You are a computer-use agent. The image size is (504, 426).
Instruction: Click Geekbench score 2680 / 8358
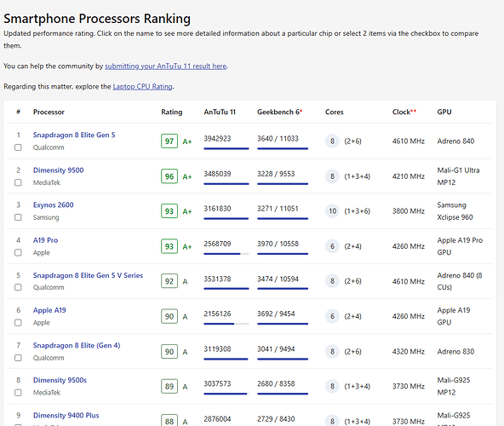(x=276, y=384)
